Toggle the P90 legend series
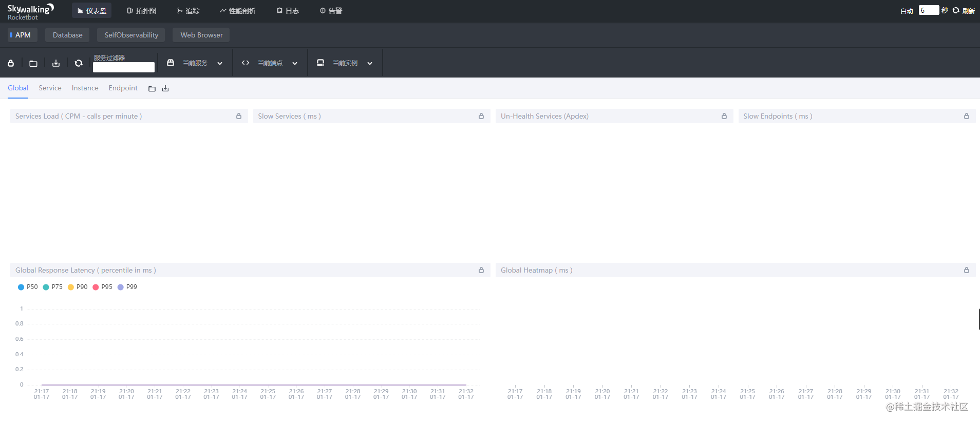 click(x=78, y=287)
